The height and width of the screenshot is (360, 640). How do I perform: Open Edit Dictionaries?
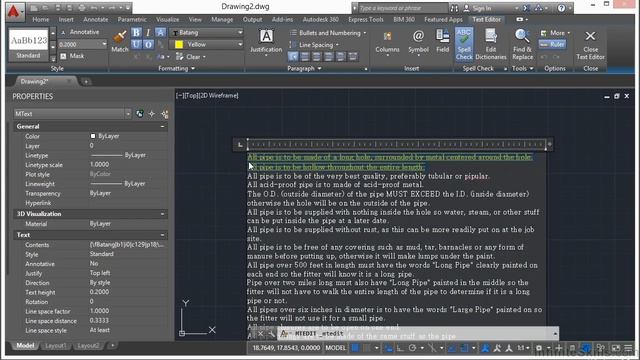pyautogui.click(x=491, y=44)
